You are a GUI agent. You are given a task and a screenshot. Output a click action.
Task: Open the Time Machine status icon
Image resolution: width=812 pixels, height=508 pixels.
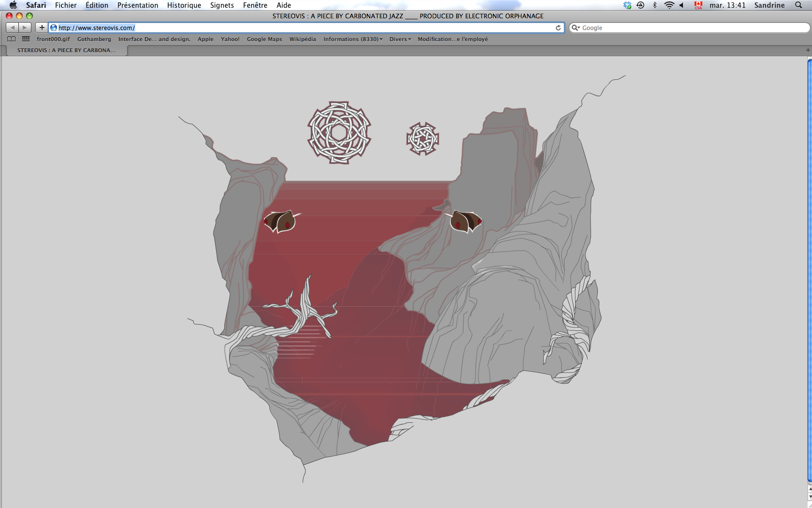[641, 5]
